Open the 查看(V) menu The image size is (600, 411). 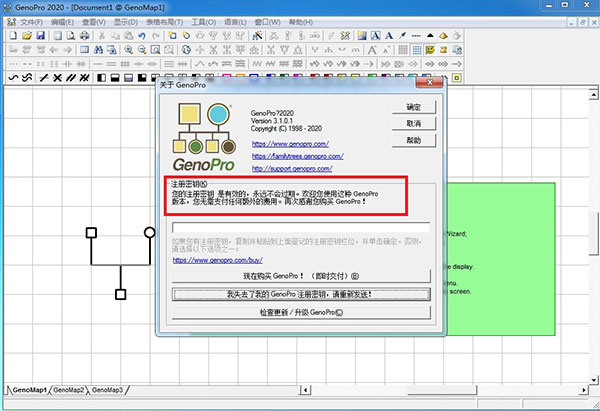coord(94,22)
